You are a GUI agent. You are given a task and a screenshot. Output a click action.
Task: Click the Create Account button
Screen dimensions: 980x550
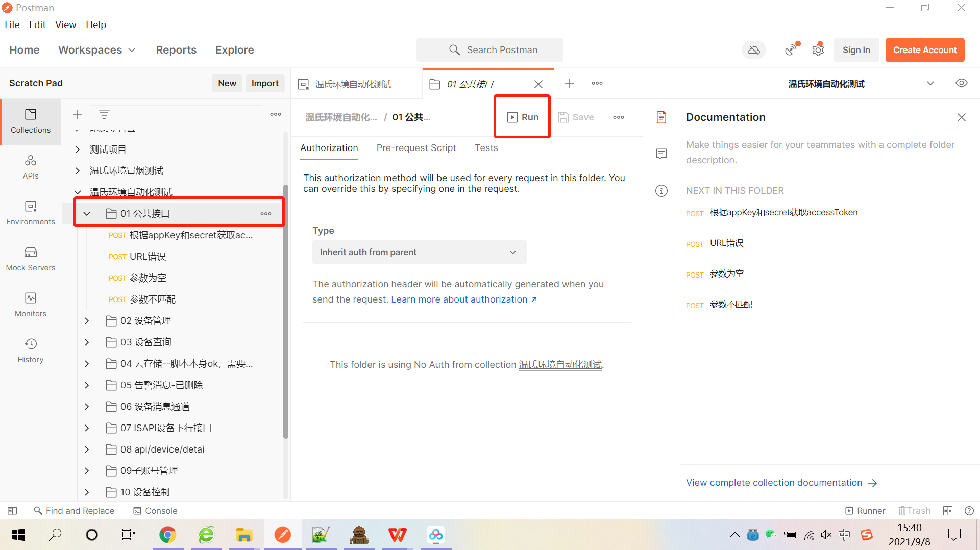coord(925,50)
